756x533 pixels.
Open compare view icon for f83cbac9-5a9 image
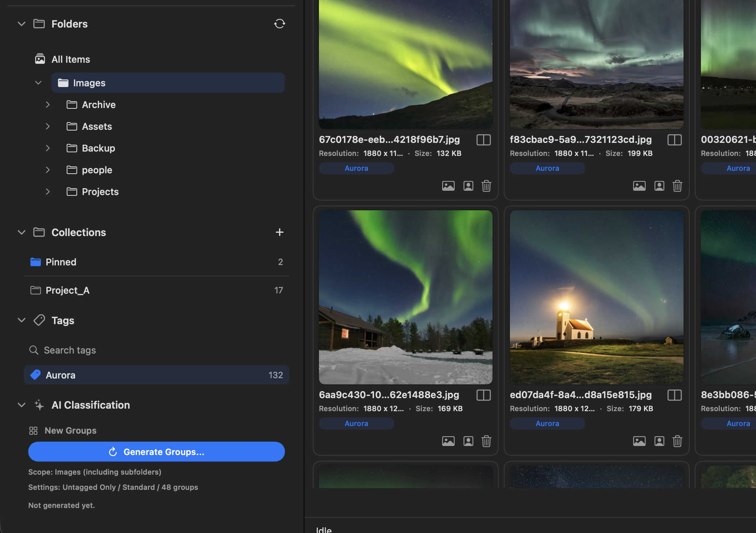[x=674, y=140]
